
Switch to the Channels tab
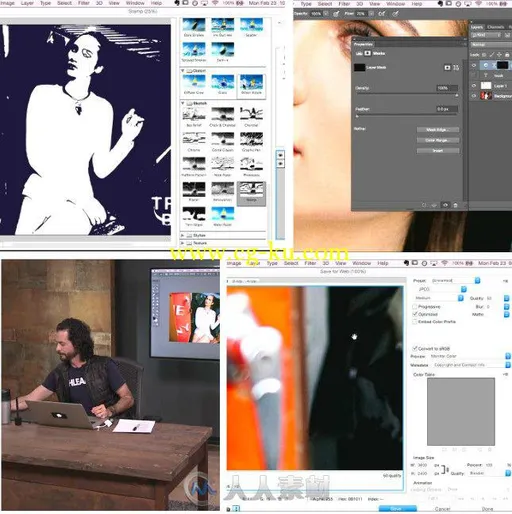click(x=495, y=27)
